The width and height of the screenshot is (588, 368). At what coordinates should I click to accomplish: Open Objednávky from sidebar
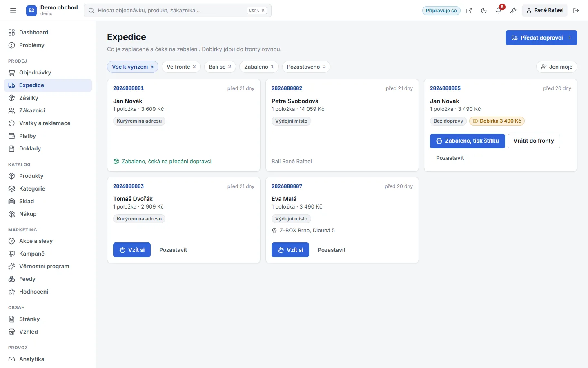(48, 72)
